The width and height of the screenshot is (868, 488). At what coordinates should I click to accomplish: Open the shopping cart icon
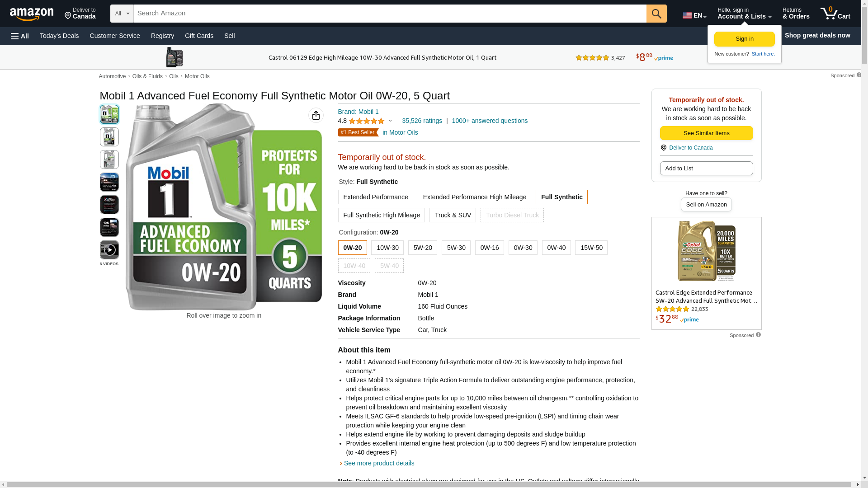click(835, 14)
